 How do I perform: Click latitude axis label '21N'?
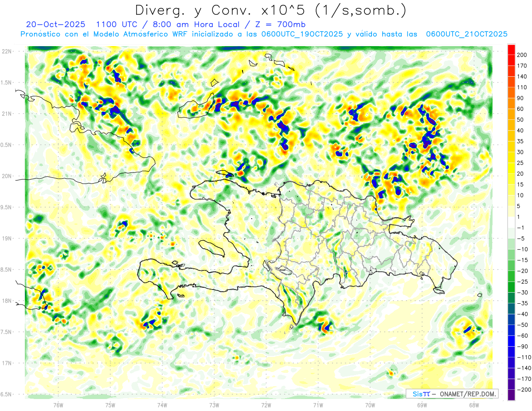tap(6, 114)
